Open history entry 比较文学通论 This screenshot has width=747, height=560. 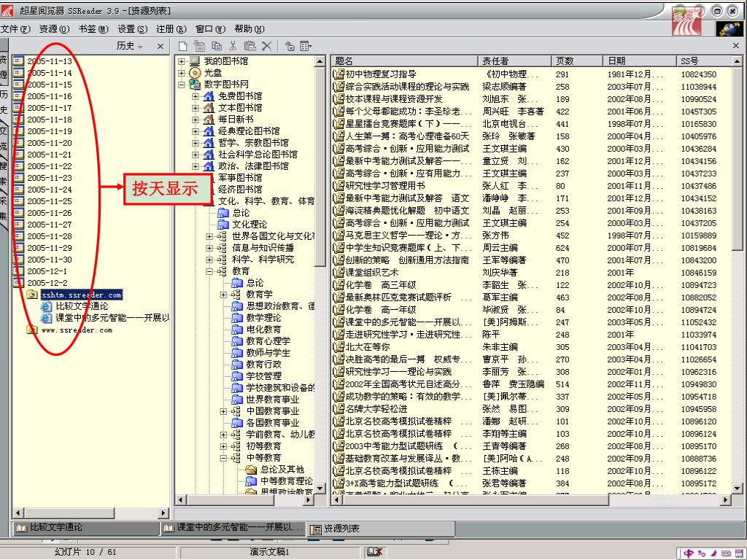[82, 306]
